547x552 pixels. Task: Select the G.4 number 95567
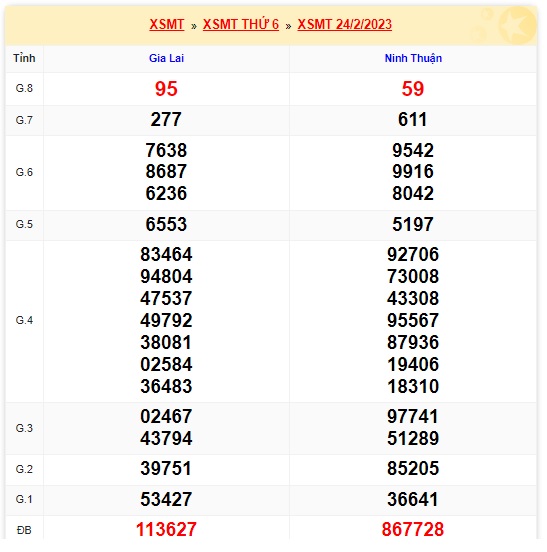(x=413, y=320)
